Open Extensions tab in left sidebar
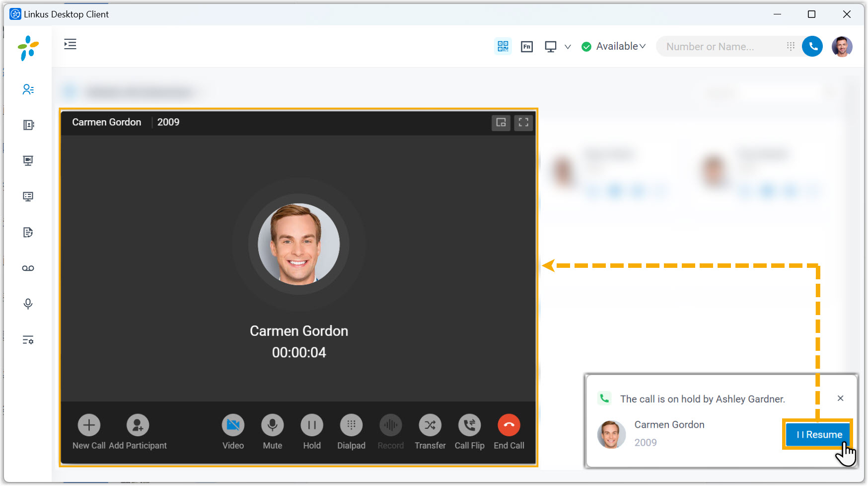This screenshot has height=486, width=868. (x=28, y=89)
